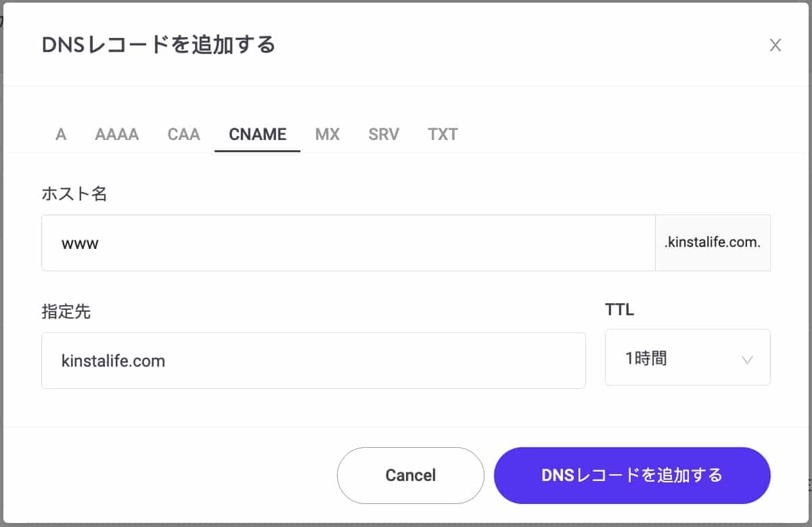The height and width of the screenshot is (527, 812).
Task: Click the 指定先 label
Action: [x=66, y=311]
